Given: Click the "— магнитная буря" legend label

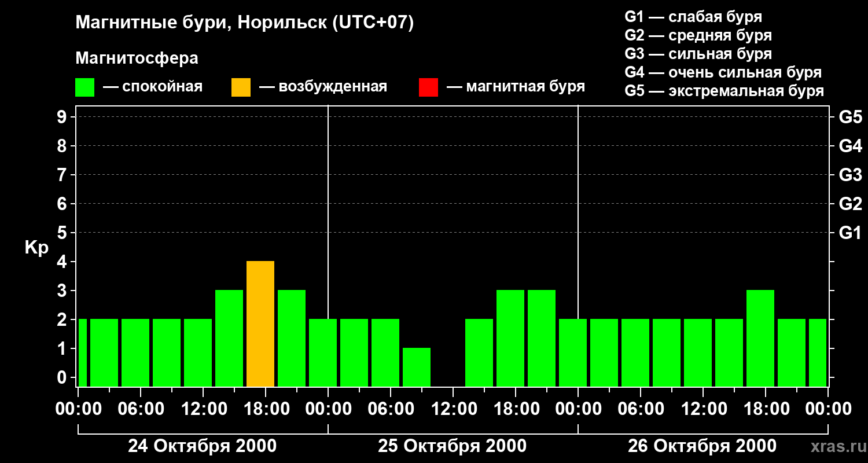Looking at the screenshot, I should (x=516, y=87).
